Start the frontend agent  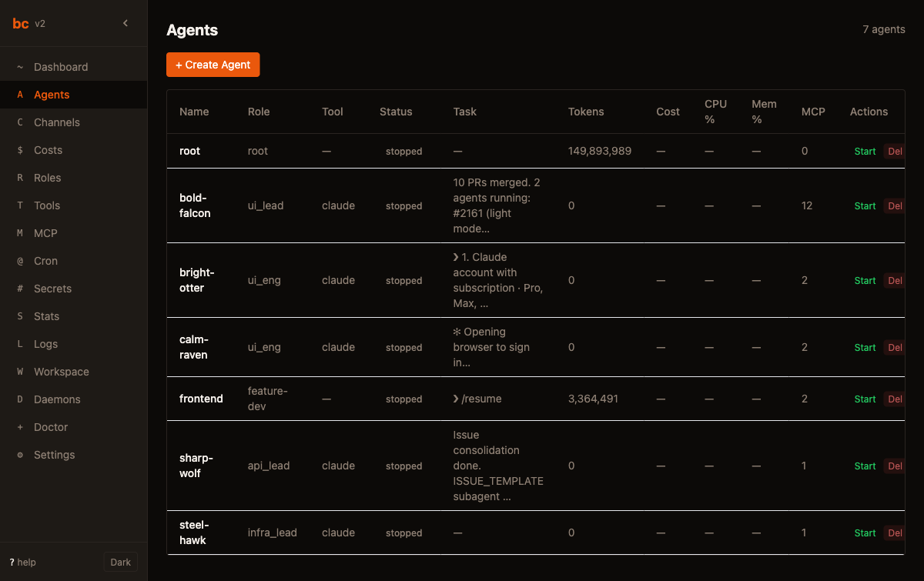[x=865, y=399]
